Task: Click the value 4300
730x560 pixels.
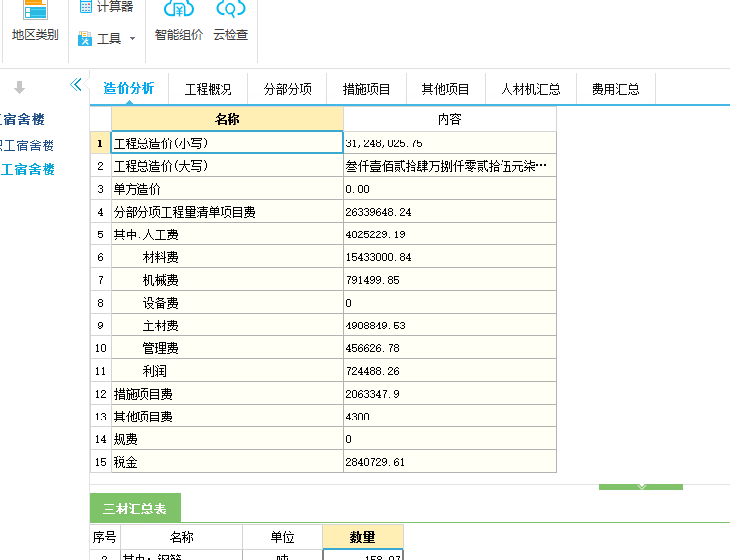Action: click(450, 417)
